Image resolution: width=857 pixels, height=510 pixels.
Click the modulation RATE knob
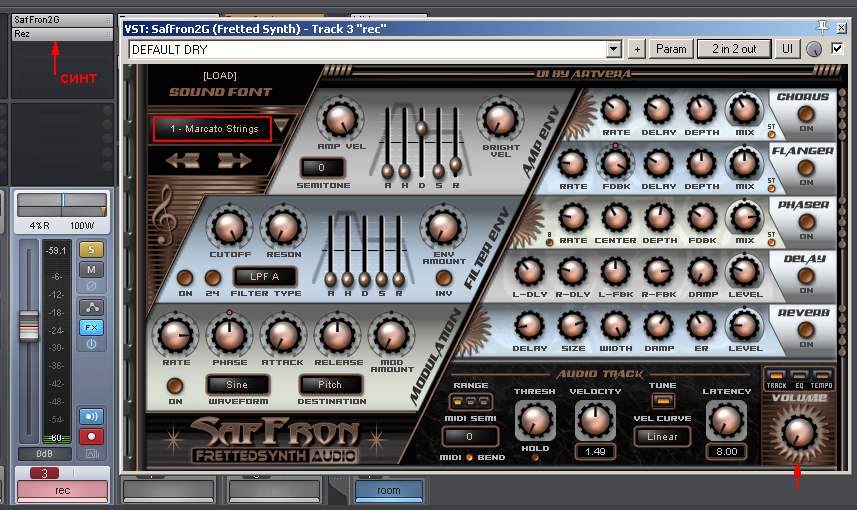tap(175, 335)
